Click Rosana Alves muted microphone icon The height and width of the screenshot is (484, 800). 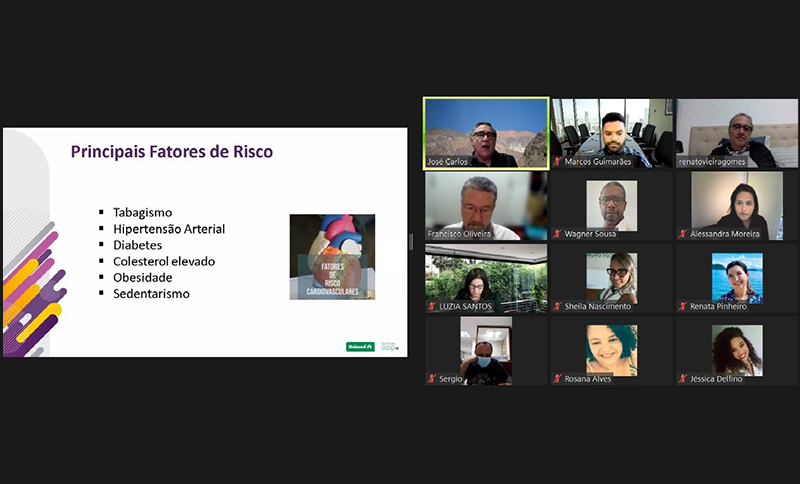(x=557, y=379)
